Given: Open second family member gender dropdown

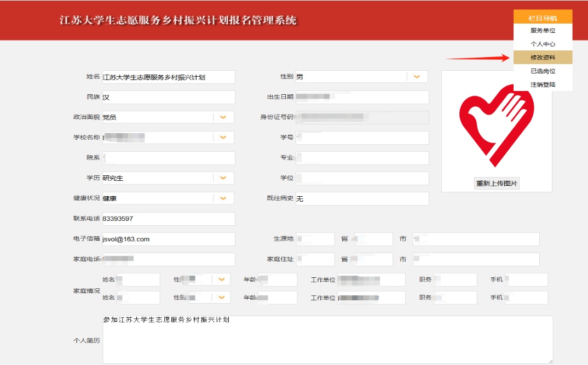Looking at the screenshot, I should pos(221,298).
